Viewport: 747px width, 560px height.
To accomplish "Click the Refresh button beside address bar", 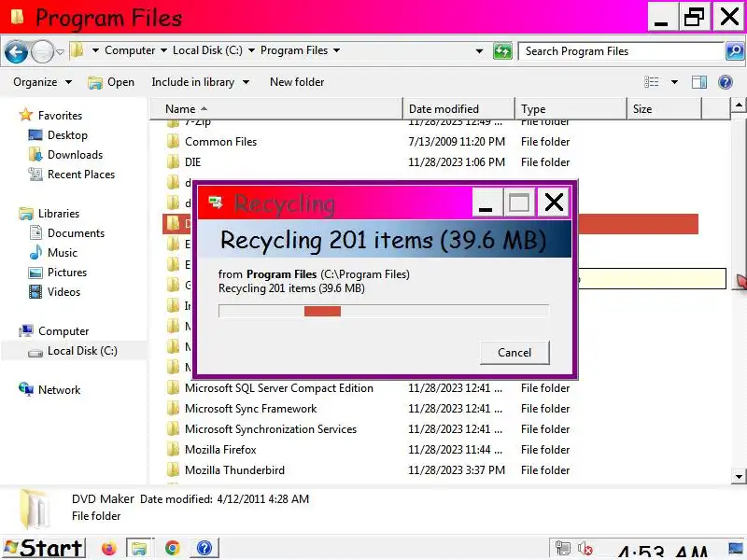I will point(502,51).
